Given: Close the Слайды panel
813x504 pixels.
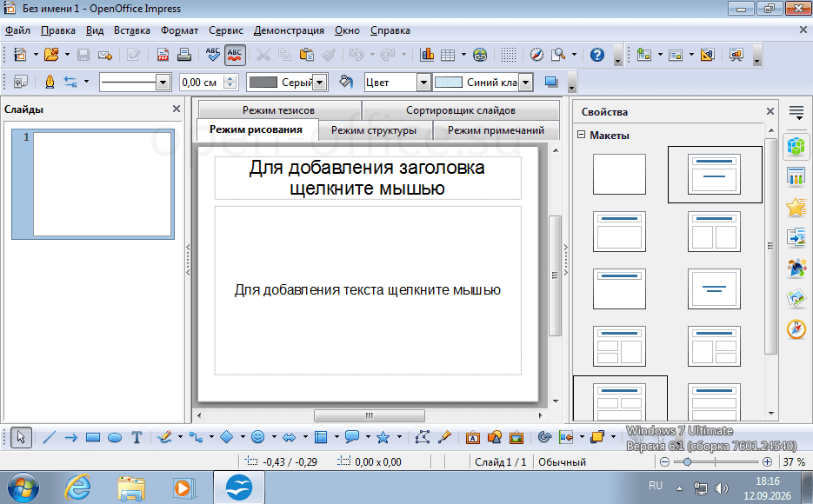Looking at the screenshot, I should coord(177,109).
